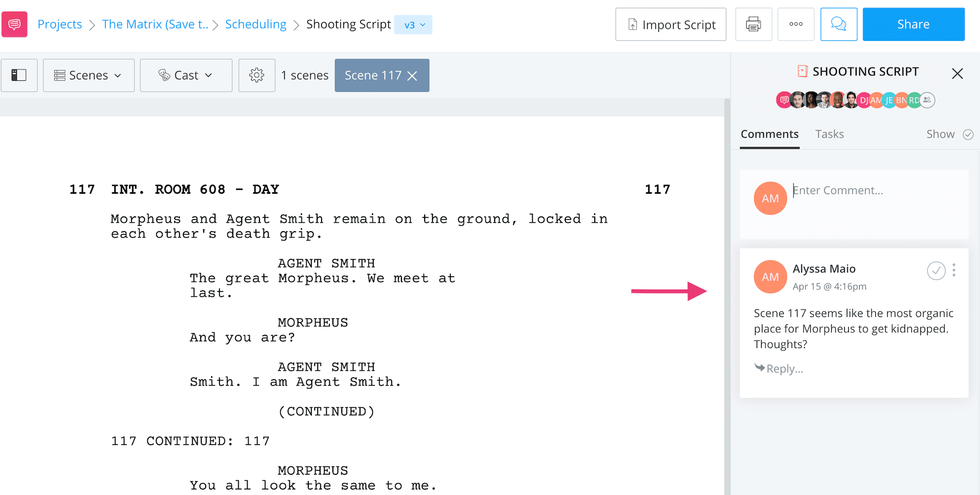Select the dark-haired man photo avatar at far right
Viewport: 980px width, 495px height.
(851, 100)
